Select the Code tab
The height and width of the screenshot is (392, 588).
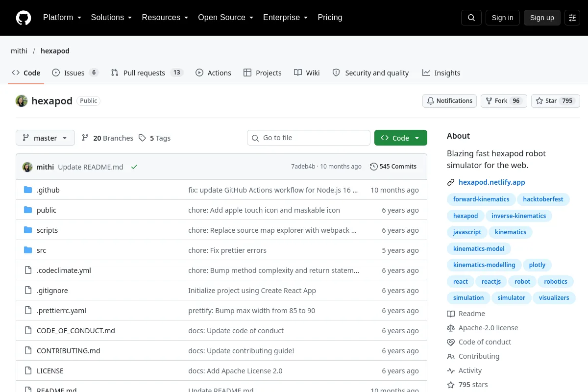pos(26,73)
